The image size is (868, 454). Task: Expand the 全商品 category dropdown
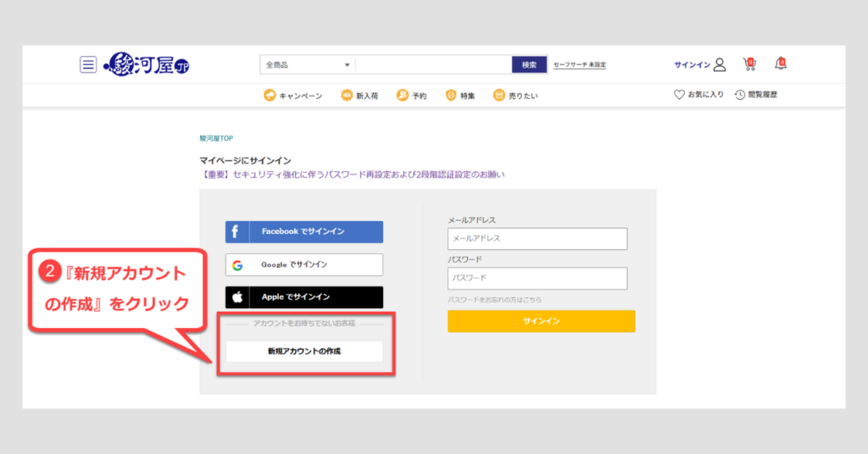tap(308, 65)
